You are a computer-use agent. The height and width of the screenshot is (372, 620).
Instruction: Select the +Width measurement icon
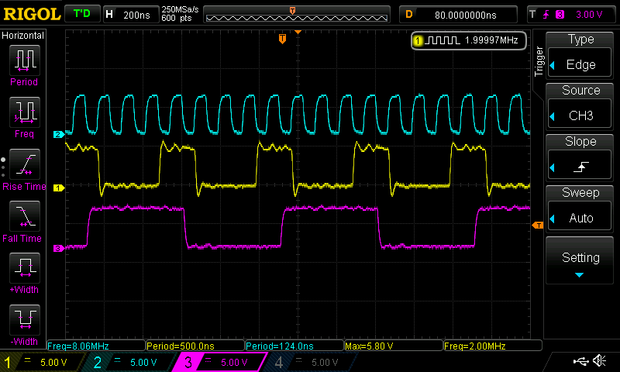tap(25, 268)
